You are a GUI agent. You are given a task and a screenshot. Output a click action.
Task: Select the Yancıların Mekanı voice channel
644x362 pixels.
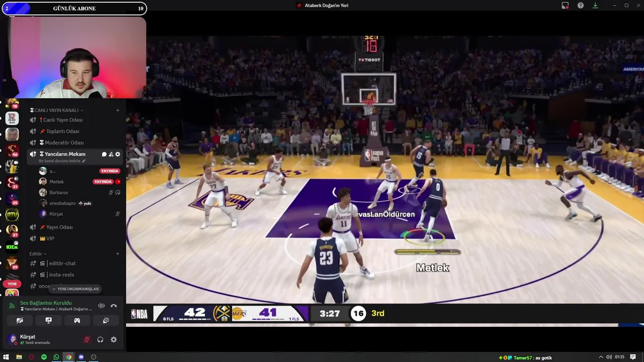pyautogui.click(x=65, y=154)
